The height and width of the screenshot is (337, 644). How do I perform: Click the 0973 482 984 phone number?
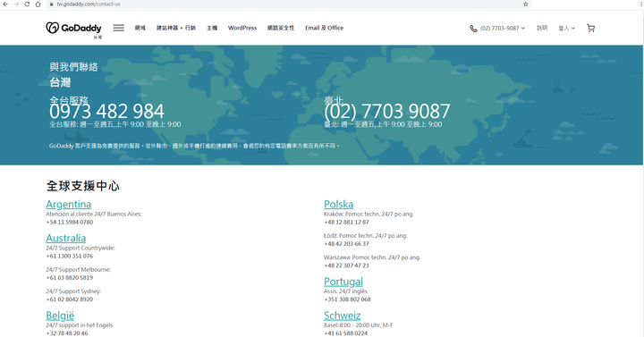click(106, 111)
